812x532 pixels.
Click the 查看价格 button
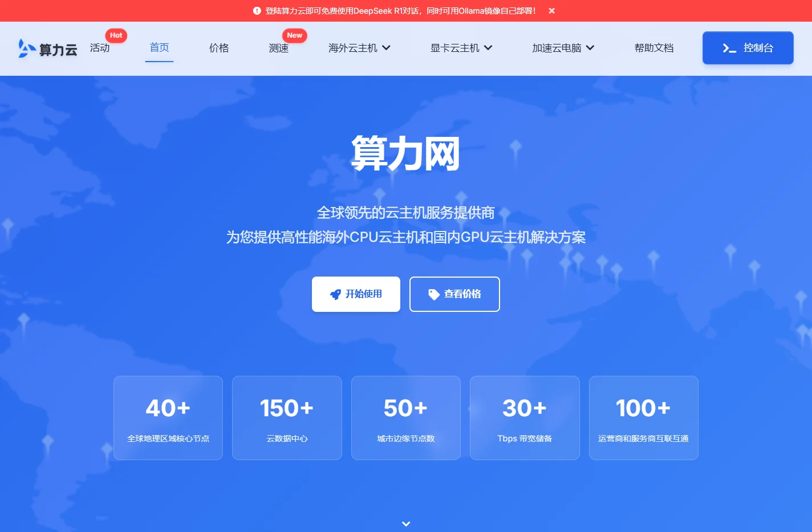coord(454,294)
